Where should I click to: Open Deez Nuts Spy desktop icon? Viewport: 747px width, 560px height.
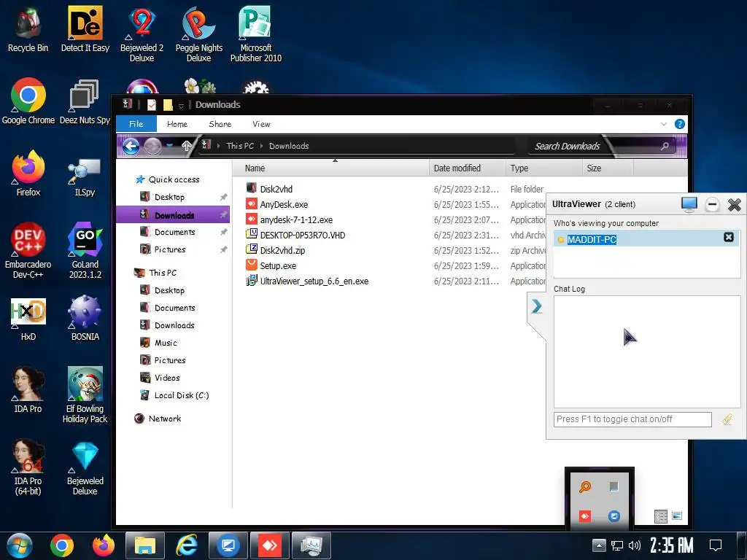pos(85,101)
